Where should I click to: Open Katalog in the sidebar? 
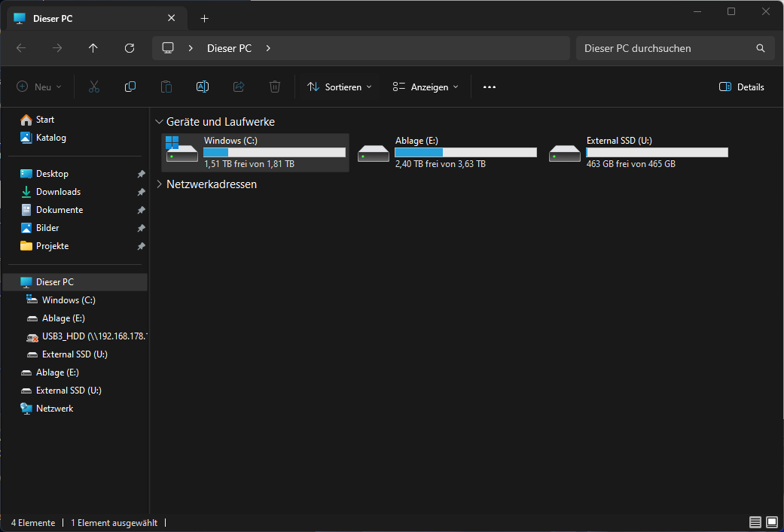click(x=43, y=138)
